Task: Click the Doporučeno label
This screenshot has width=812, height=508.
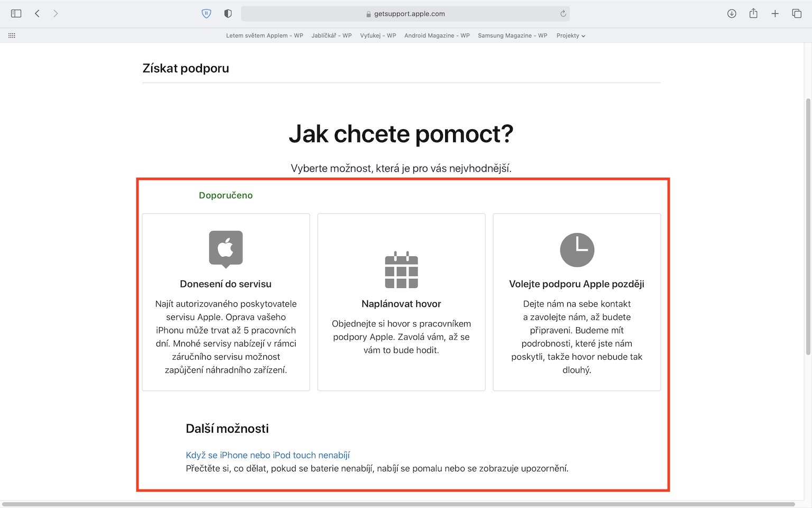Action: pos(226,195)
